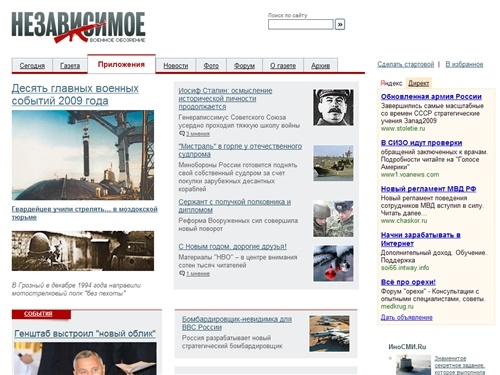The image size is (500, 375).
Task: Open the О газете tab
Action: [x=283, y=66]
